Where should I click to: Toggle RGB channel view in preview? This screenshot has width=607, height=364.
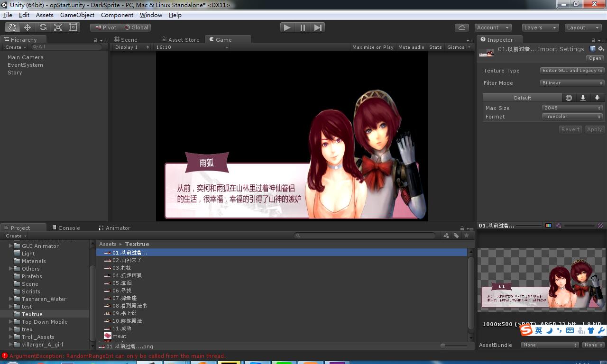[x=549, y=226]
